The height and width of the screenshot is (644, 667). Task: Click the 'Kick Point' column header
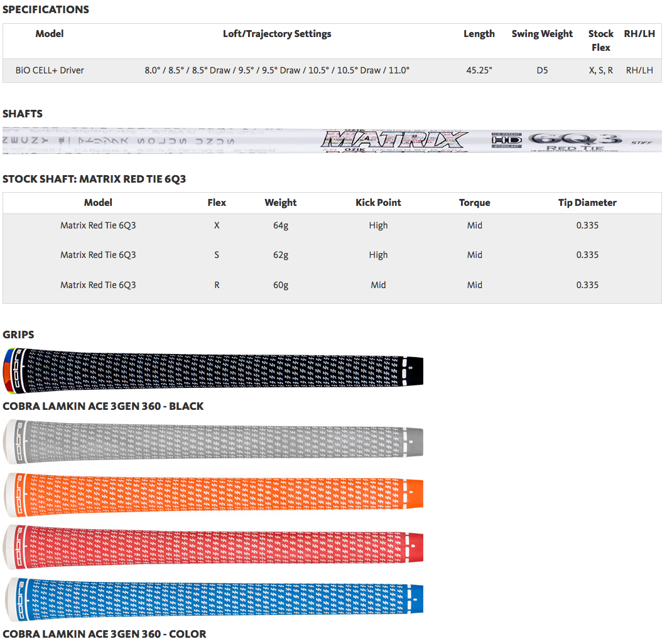pyautogui.click(x=378, y=202)
